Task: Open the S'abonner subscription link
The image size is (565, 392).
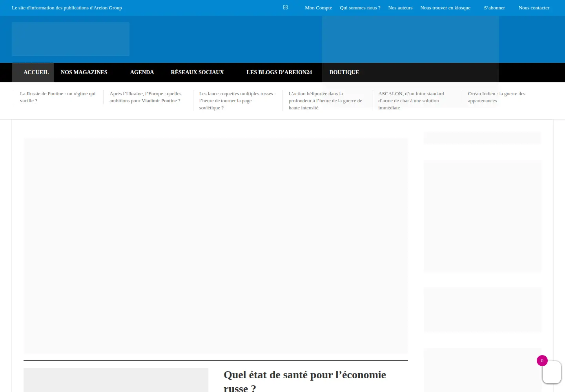Action: coord(494,8)
